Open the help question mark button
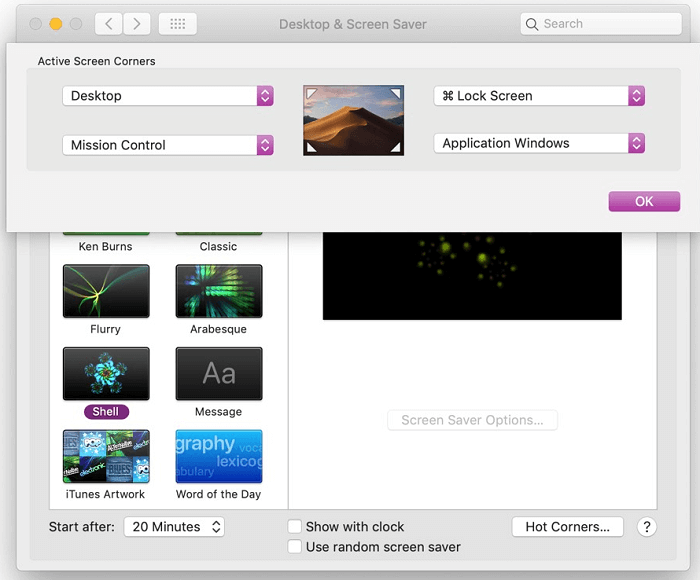The image size is (700, 580). (646, 527)
